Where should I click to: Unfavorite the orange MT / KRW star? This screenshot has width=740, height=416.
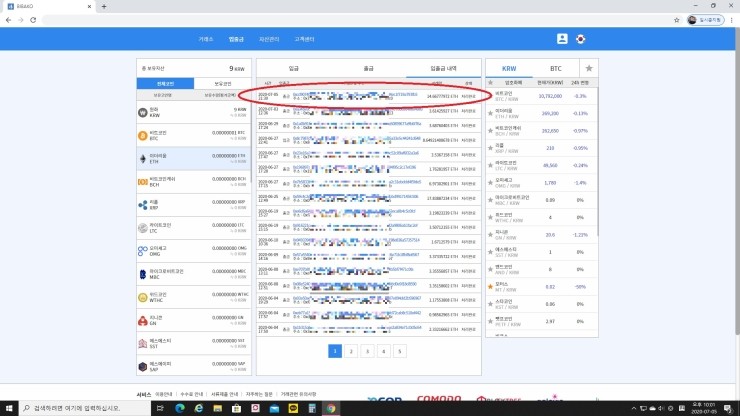pyautogui.click(x=490, y=287)
